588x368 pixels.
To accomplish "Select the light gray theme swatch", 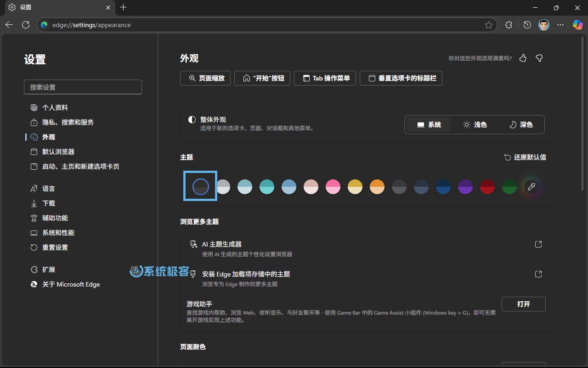I will coord(223,187).
